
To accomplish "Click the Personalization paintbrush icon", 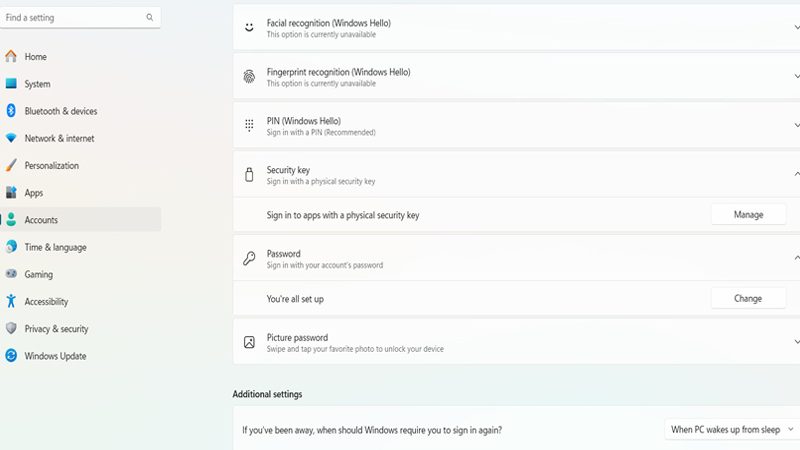I will point(11,166).
